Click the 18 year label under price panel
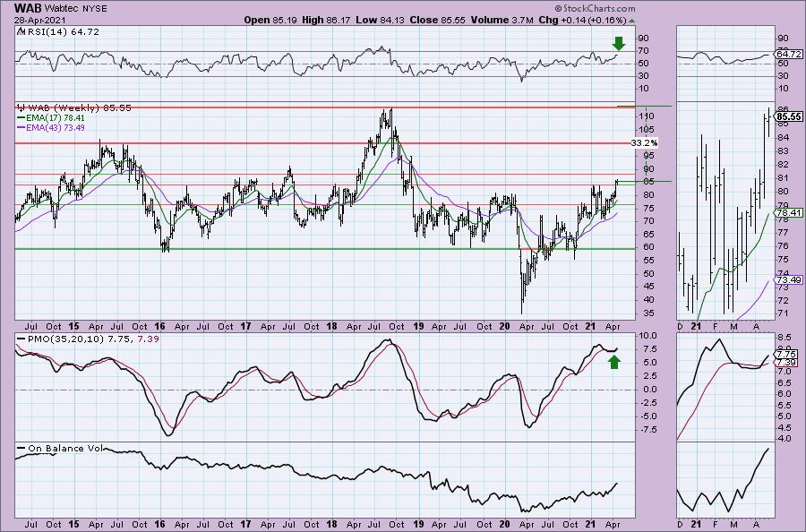The image size is (806, 532). coord(331,326)
